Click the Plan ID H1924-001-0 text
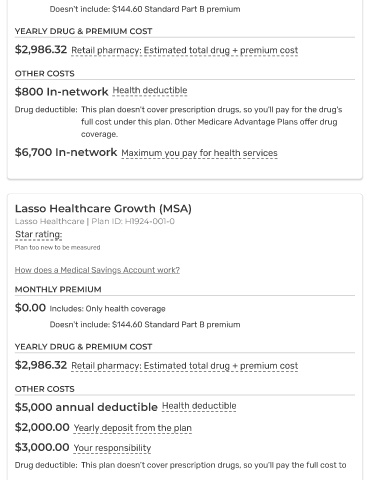 tap(133, 221)
